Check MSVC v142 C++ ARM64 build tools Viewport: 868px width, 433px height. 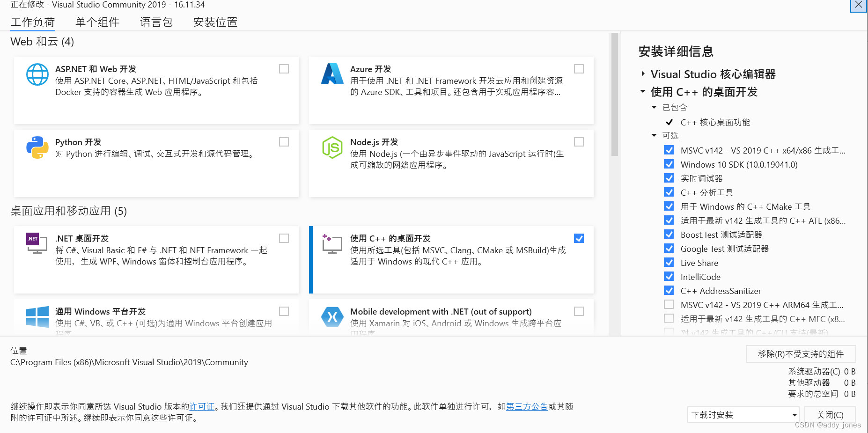669,305
